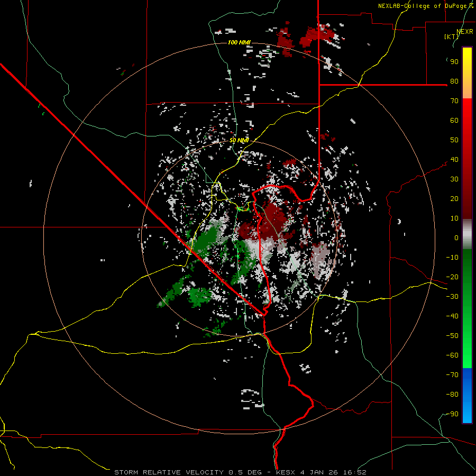
Task: Pick the bright red segment of the color bar
Action: tap(467, 118)
